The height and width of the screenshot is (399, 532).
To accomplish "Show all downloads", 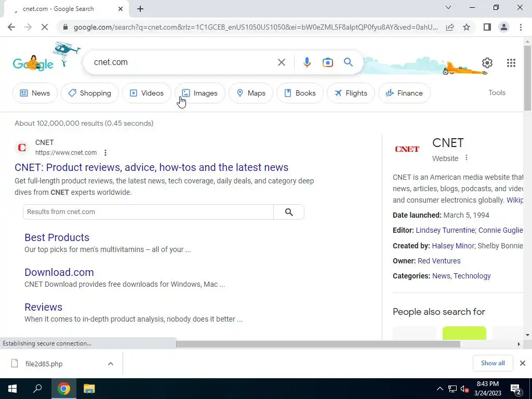I will (493, 363).
